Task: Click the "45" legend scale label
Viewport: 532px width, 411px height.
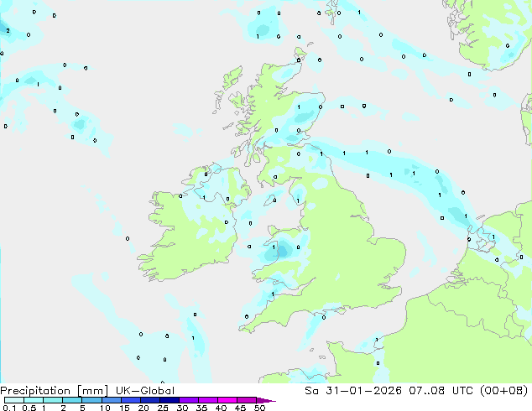Action: tap(240, 408)
